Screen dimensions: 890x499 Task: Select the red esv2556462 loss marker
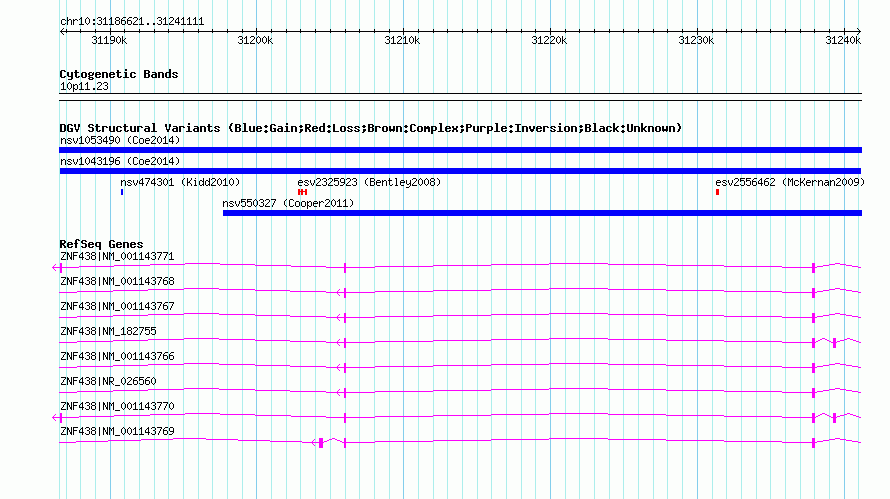tap(717, 192)
